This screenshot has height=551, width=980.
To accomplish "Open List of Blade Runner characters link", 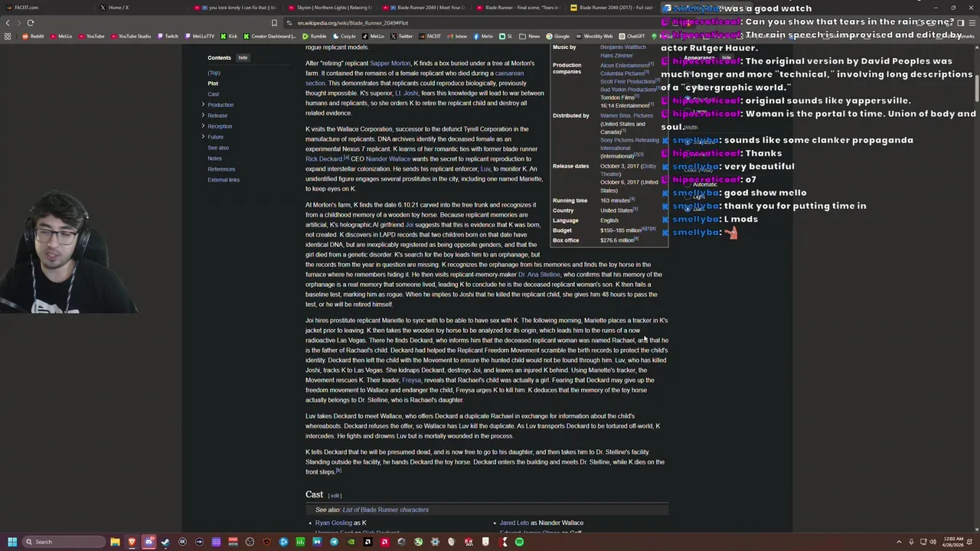I will pyautogui.click(x=386, y=510).
